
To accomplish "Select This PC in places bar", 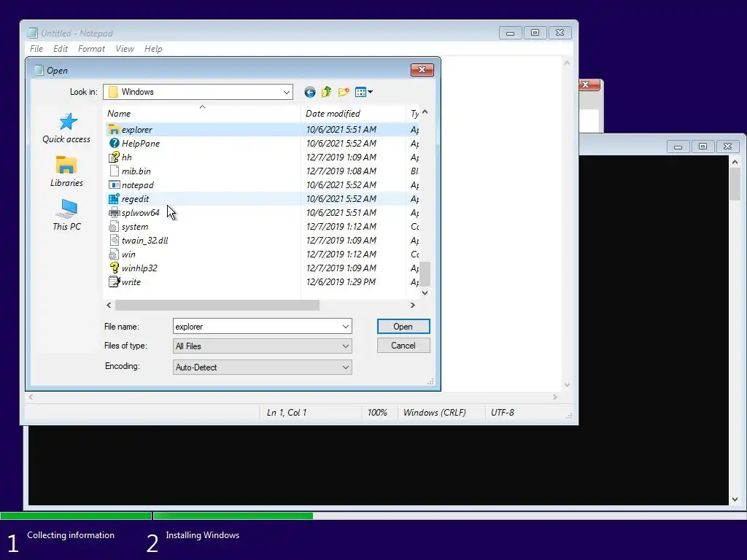I will tap(66, 215).
